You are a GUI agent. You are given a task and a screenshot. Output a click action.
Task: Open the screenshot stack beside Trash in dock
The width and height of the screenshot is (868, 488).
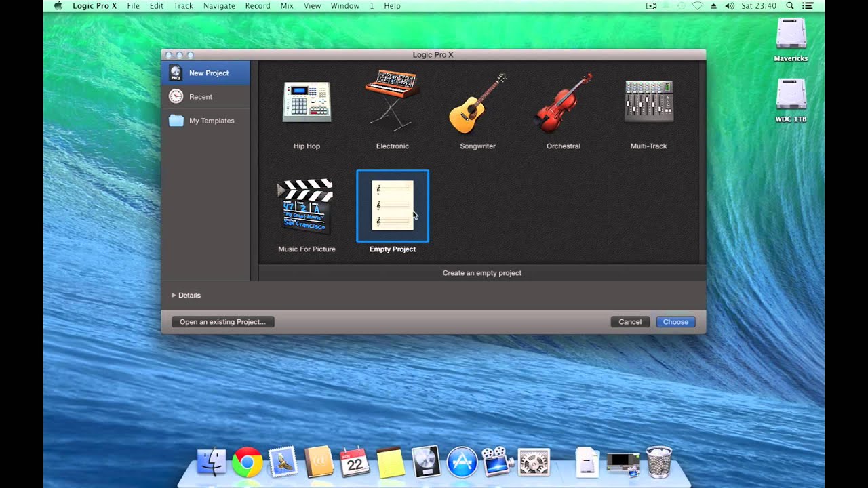pos(623,463)
